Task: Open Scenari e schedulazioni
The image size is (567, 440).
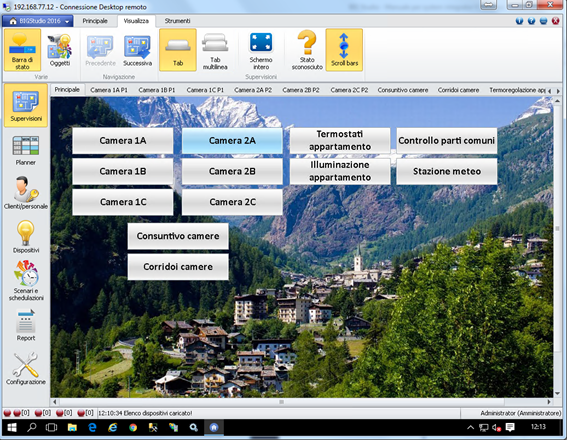Action: pyautogui.click(x=26, y=280)
